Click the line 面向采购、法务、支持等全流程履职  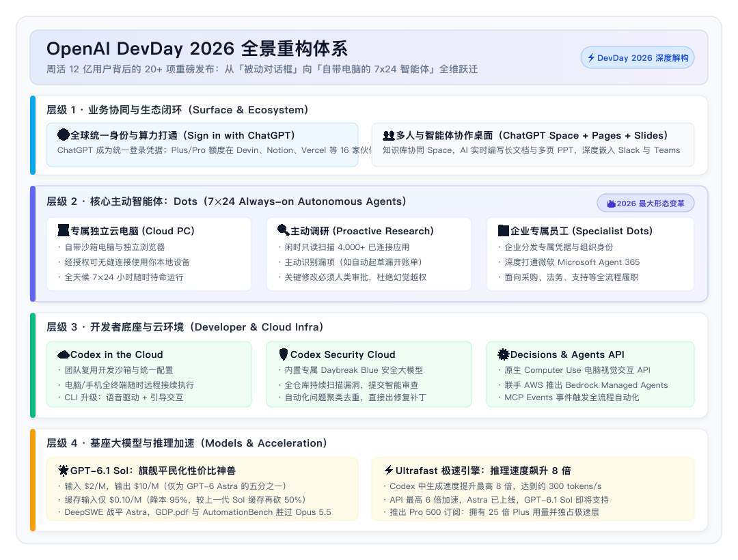coord(568,277)
